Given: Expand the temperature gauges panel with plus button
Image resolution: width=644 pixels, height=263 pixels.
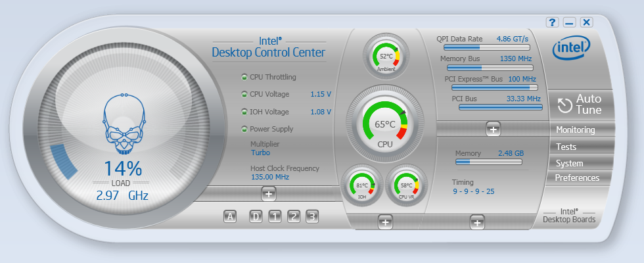Looking at the screenshot, I should pyautogui.click(x=385, y=222).
